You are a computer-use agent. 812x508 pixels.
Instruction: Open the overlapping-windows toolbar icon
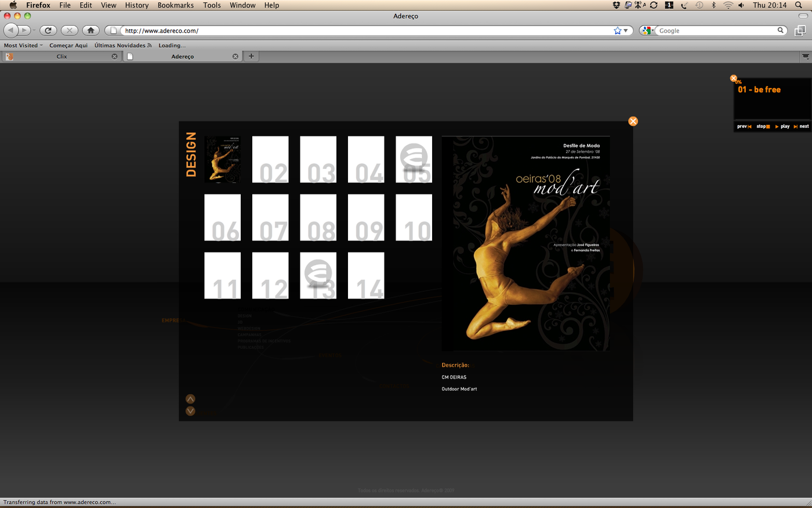[800, 31]
